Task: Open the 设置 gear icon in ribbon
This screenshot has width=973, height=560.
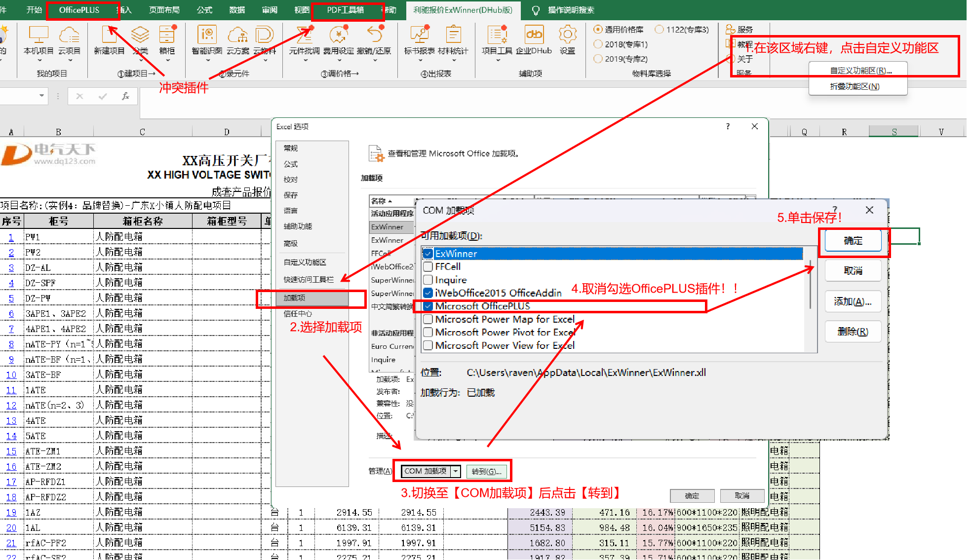Action: 568,35
